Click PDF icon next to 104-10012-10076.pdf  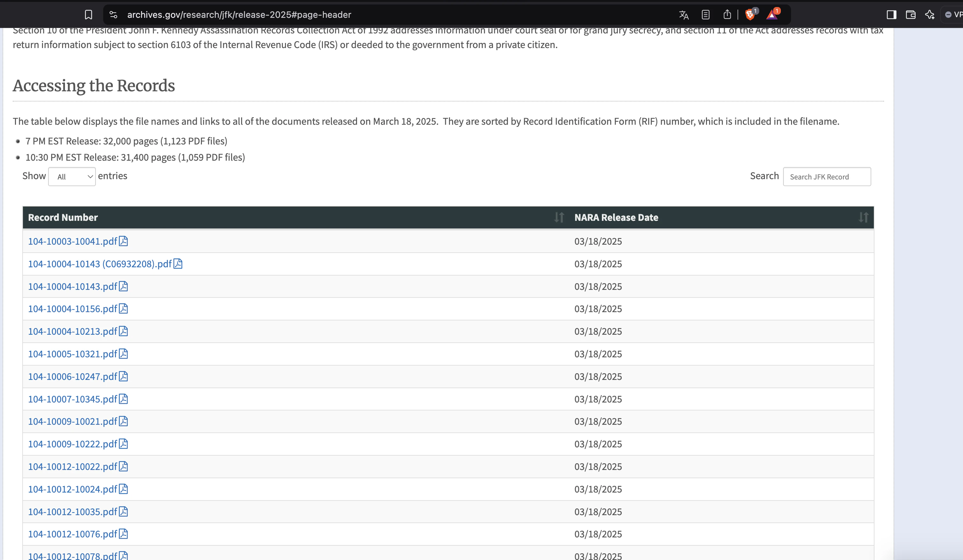tap(123, 533)
